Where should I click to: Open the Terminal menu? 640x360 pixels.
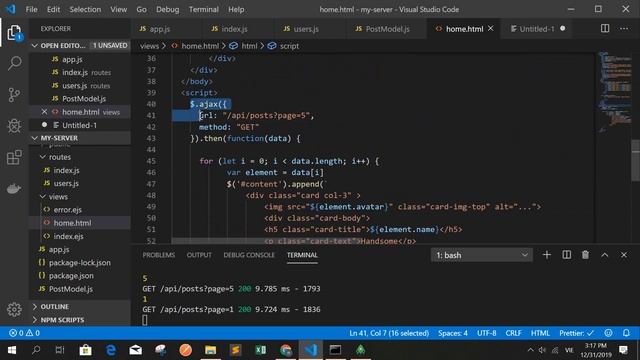204,9
